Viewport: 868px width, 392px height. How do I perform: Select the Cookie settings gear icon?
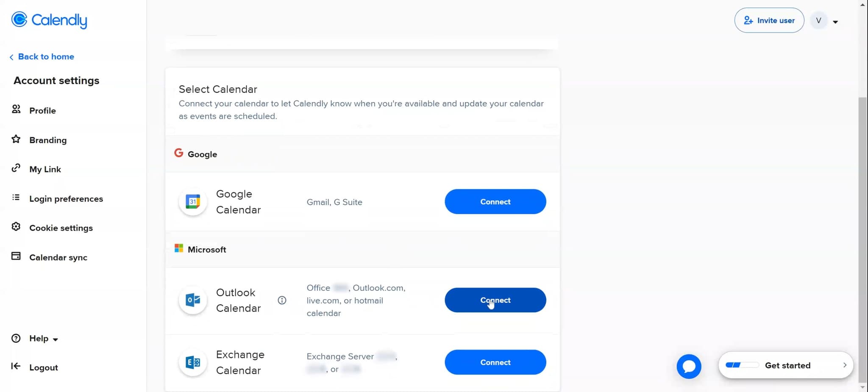[x=16, y=226]
